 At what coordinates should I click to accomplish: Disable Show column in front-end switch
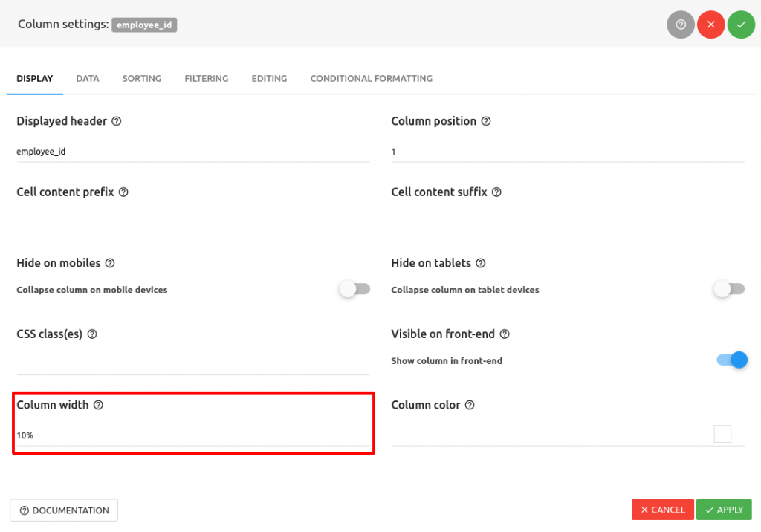tap(732, 360)
